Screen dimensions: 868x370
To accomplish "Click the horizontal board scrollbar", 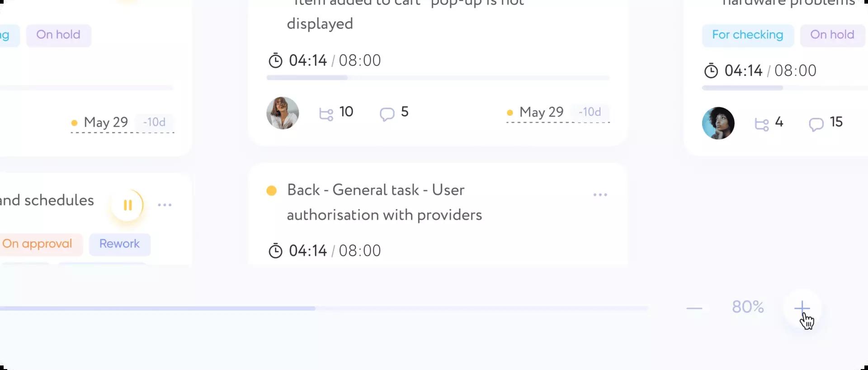I will tap(157, 308).
